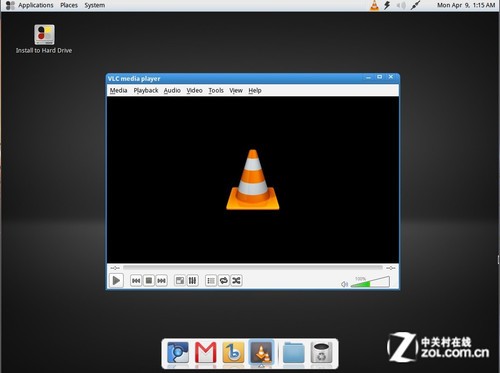Image resolution: width=500 pixels, height=373 pixels.
Task: Toggle random shuffle playback
Action: click(236, 281)
